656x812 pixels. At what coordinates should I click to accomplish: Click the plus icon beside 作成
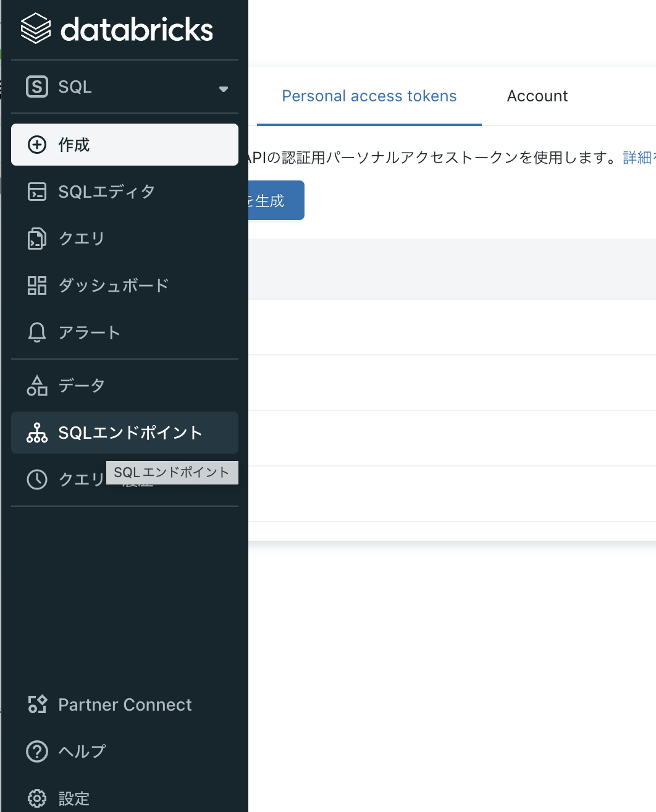click(37, 145)
